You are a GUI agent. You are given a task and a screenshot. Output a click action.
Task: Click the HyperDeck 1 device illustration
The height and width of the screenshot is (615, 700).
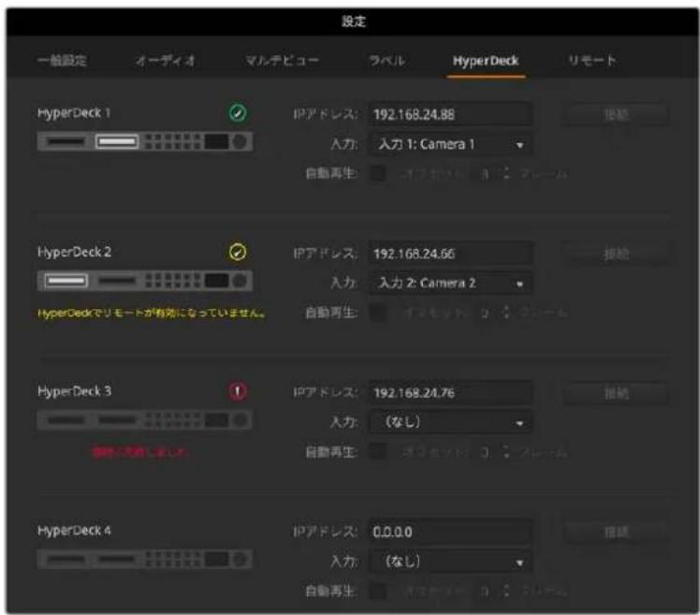coord(145,141)
